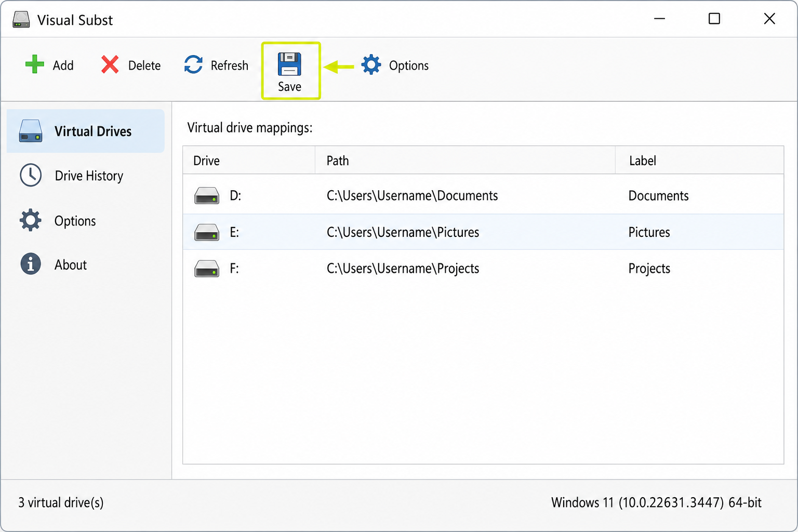
Task: Click the Save label in the toolbar
Action: point(289,87)
